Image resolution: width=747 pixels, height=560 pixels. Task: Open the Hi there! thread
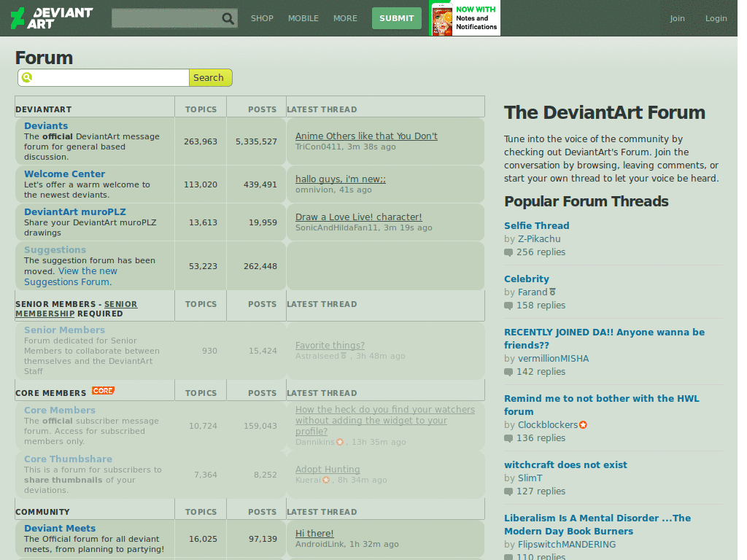pos(314,533)
